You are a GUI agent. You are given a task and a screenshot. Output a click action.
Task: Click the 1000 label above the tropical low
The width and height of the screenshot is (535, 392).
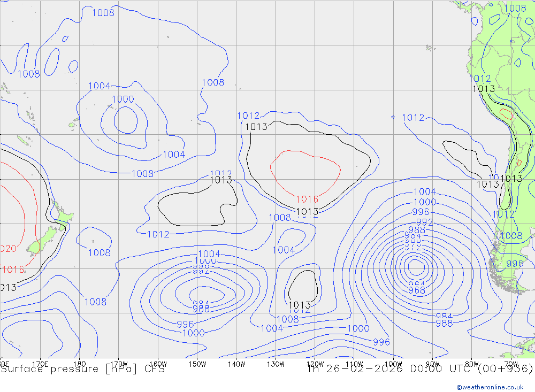pos(123,99)
